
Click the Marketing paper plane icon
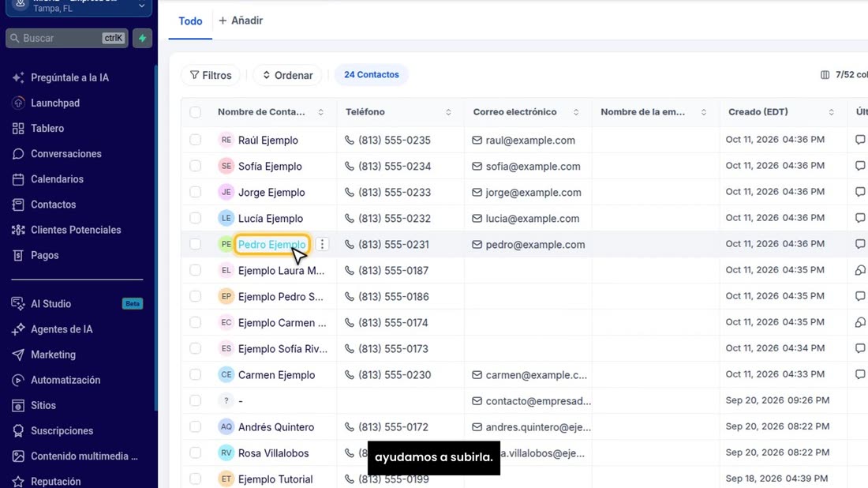[x=18, y=355]
